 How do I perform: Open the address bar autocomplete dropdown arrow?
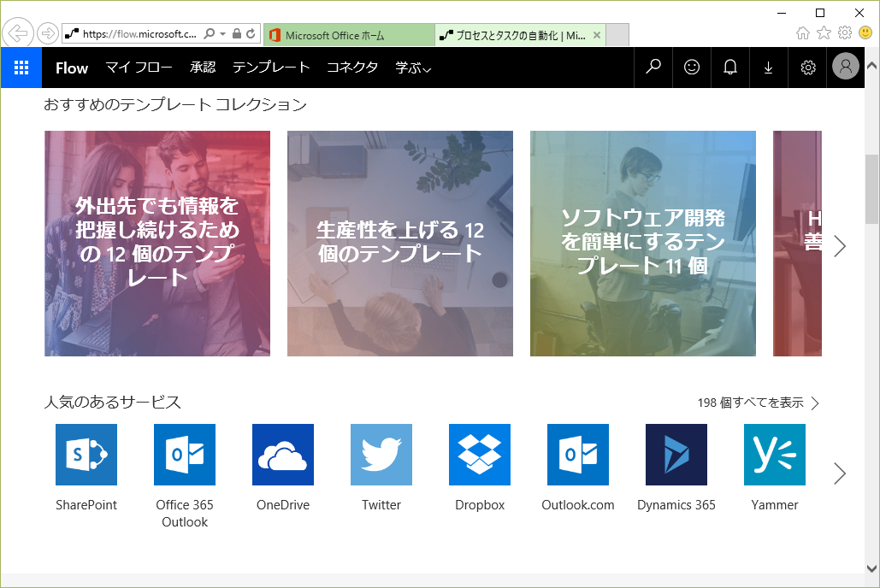click(223, 33)
